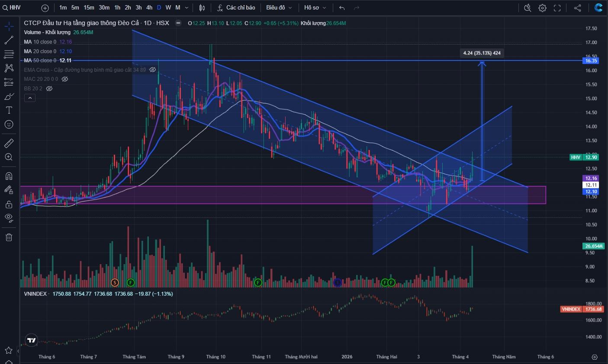Open chart settings gear
The width and height of the screenshot is (608, 364).
click(x=542, y=8)
